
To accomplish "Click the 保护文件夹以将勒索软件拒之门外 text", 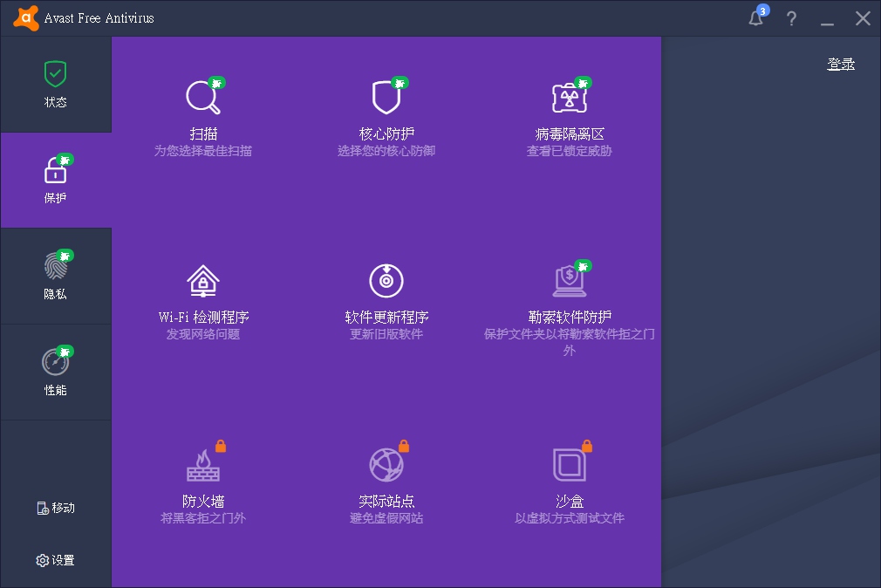I will [570, 342].
